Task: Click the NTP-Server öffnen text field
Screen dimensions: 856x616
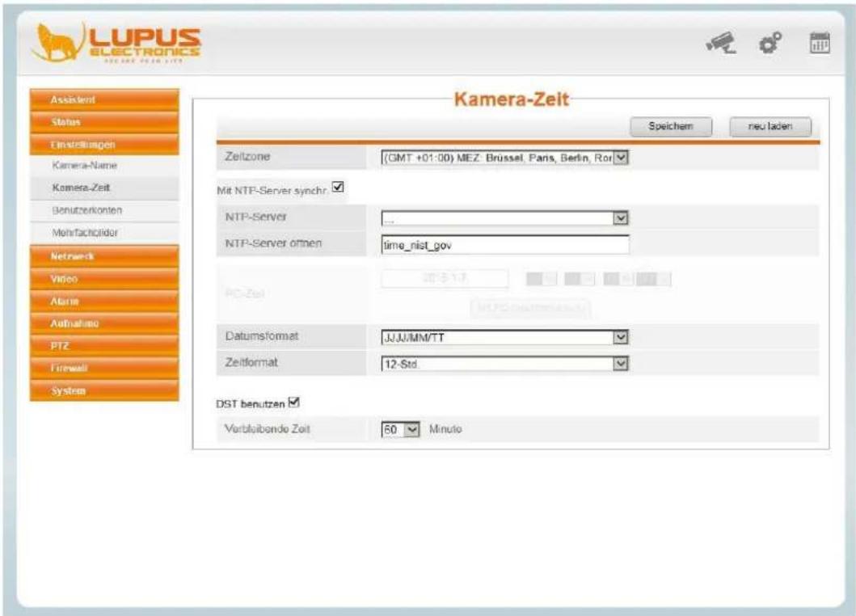Action: tap(505, 245)
